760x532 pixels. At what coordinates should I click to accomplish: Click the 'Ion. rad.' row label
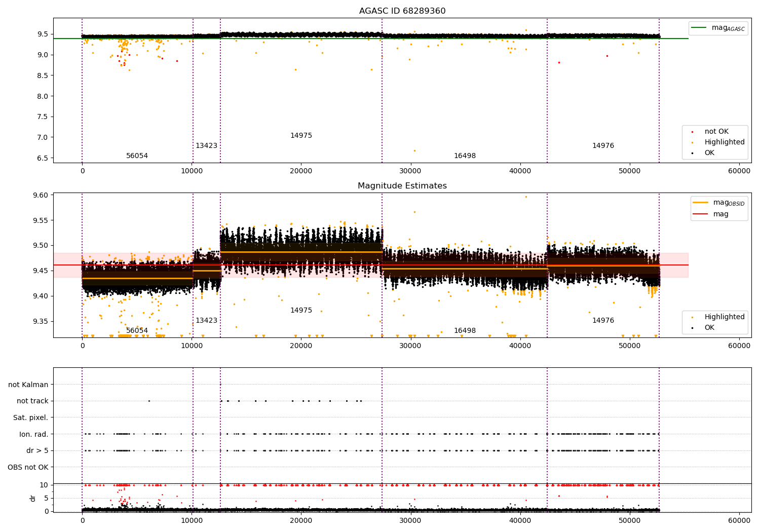click(x=33, y=435)
